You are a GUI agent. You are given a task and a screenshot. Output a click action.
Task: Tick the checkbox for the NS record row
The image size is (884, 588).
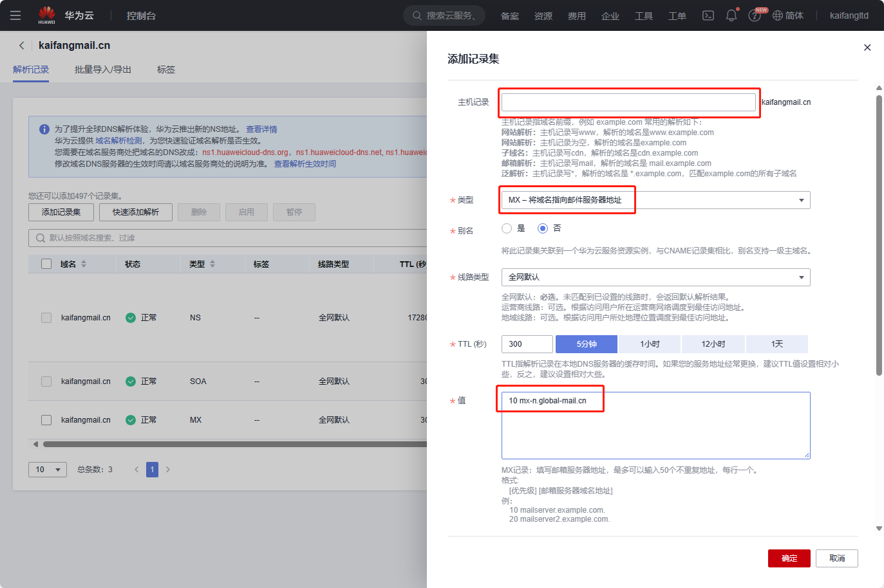pos(46,318)
